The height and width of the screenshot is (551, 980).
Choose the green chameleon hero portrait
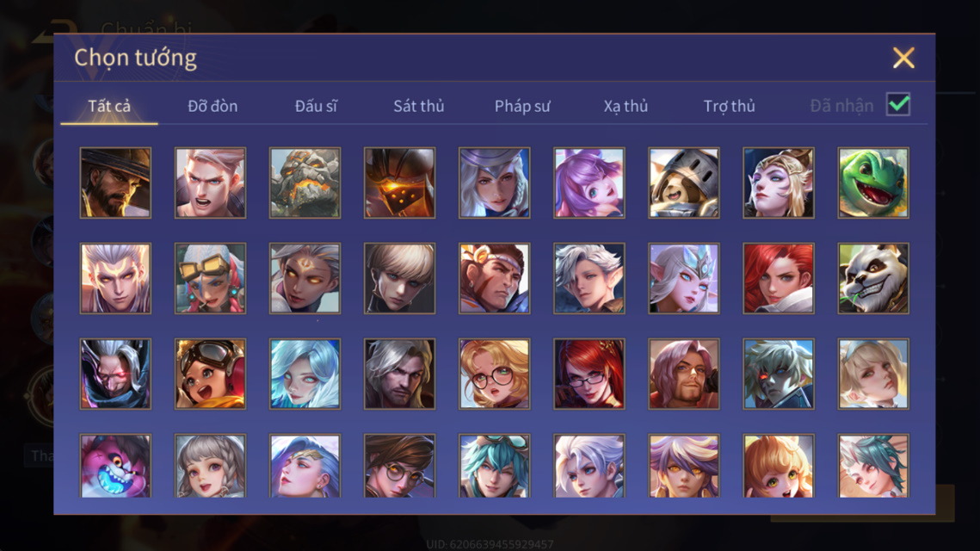(873, 183)
